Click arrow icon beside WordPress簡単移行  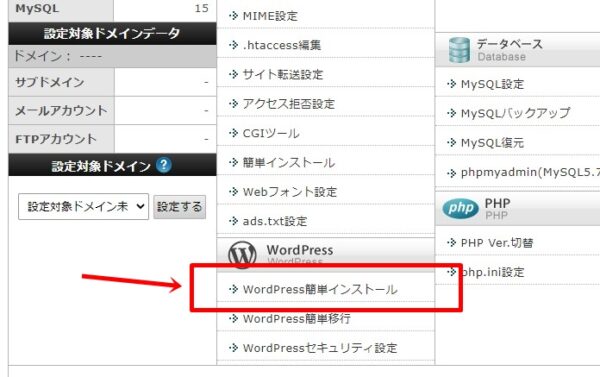pyautogui.click(x=233, y=318)
